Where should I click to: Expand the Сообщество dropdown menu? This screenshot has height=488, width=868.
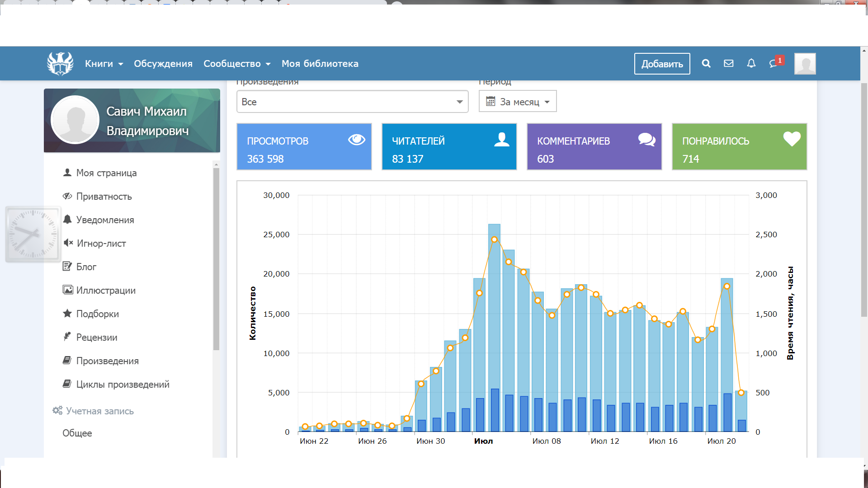(237, 64)
